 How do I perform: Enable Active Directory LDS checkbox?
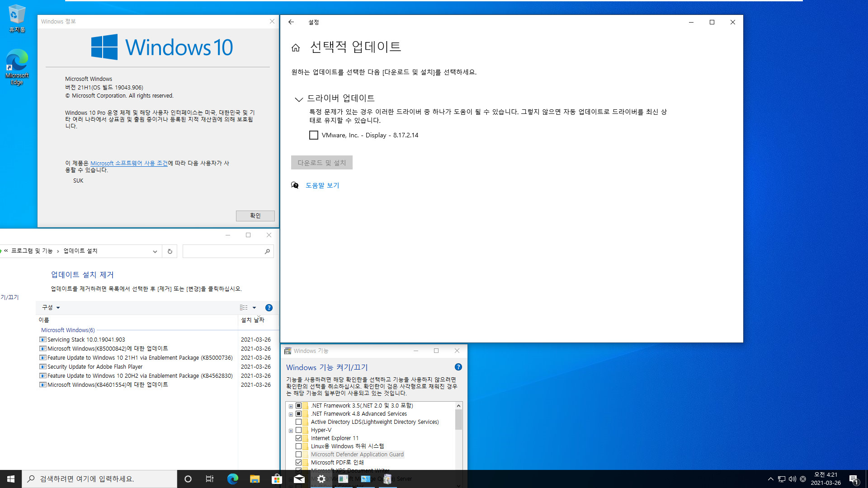pos(298,422)
